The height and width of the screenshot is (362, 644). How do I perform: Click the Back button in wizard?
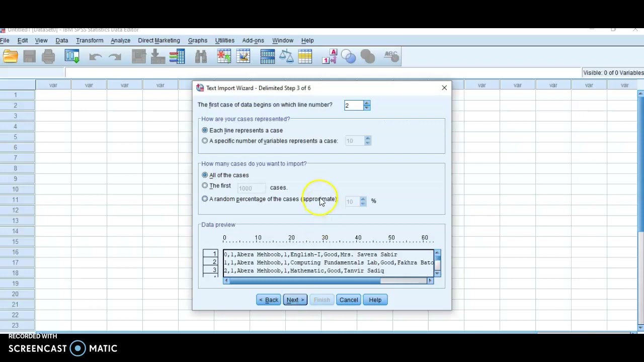(x=269, y=300)
